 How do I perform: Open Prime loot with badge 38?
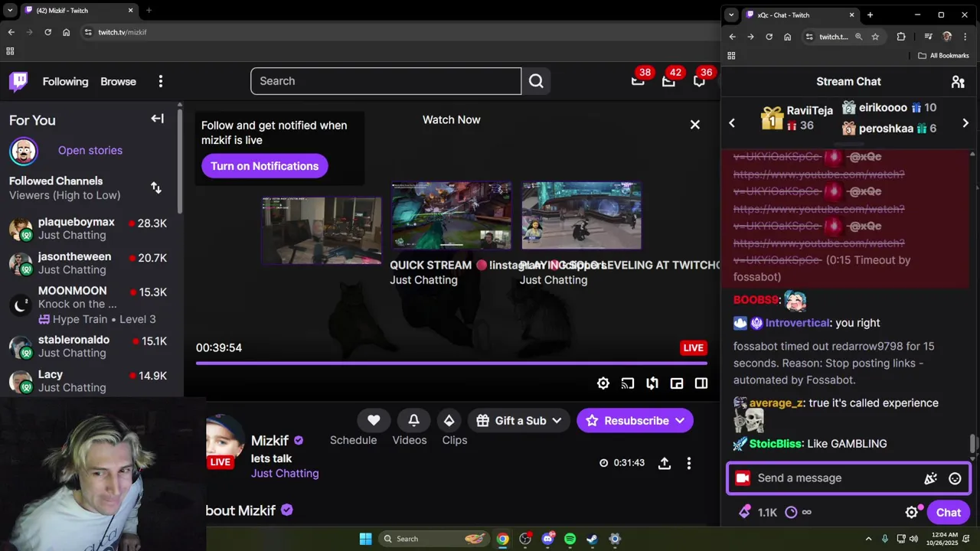click(x=638, y=80)
